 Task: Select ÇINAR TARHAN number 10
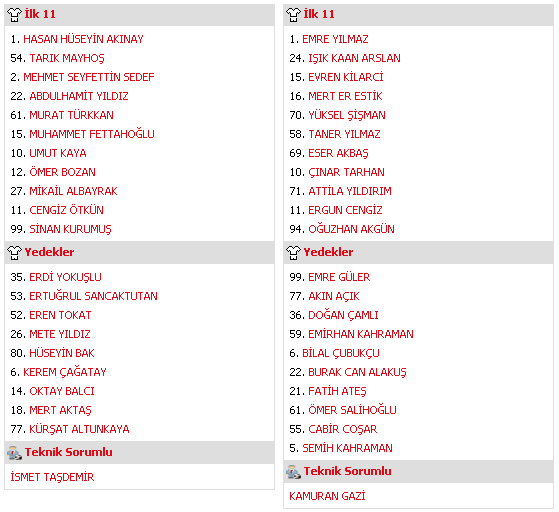pos(346,172)
